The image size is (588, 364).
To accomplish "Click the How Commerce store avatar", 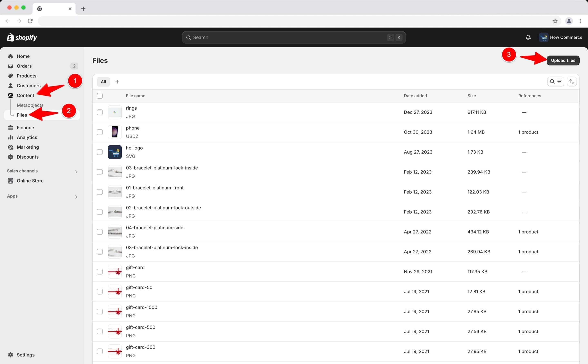I will [x=543, y=37].
